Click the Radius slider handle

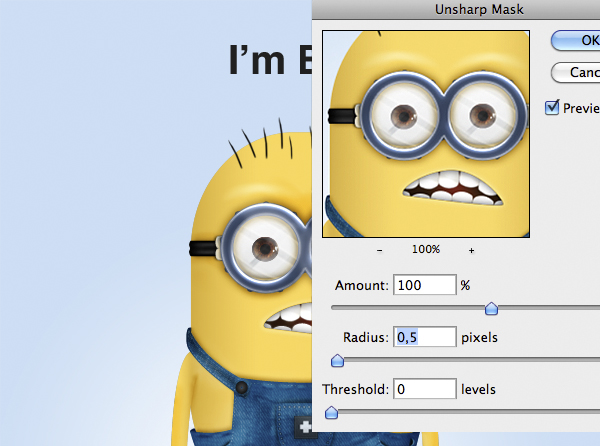pos(337,360)
